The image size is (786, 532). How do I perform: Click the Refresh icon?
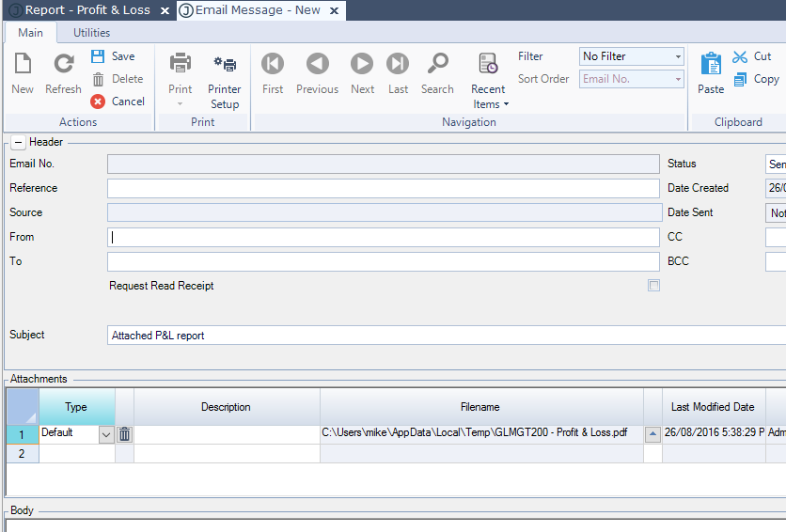pos(63,64)
